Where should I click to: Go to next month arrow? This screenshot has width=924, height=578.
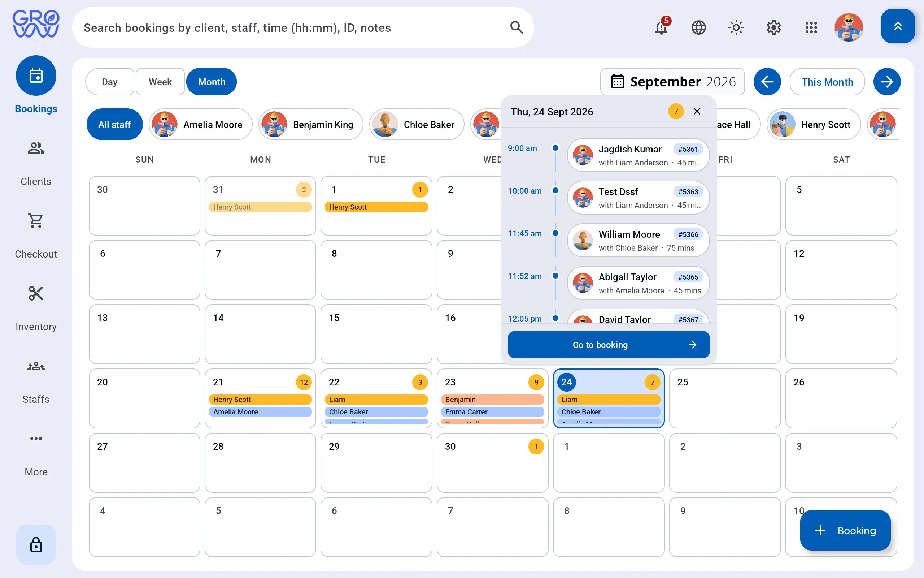pyautogui.click(x=887, y=81)
